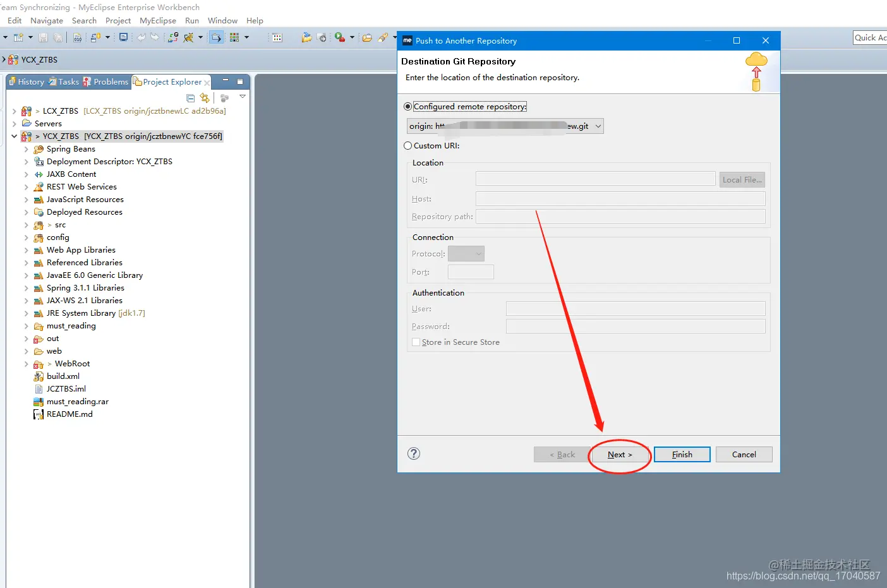Toggle Store in Secure Store checkbox
This screenshot has width=887, height=588.
416,342
